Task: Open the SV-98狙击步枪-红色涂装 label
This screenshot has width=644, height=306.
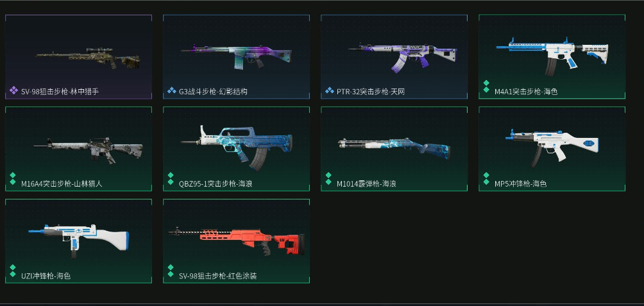Action: pos(218,276)
